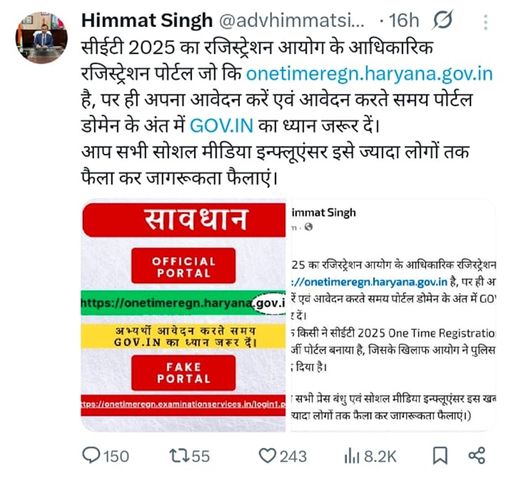
Task: Open the three-dot more options menu
Action: (486, 22)
